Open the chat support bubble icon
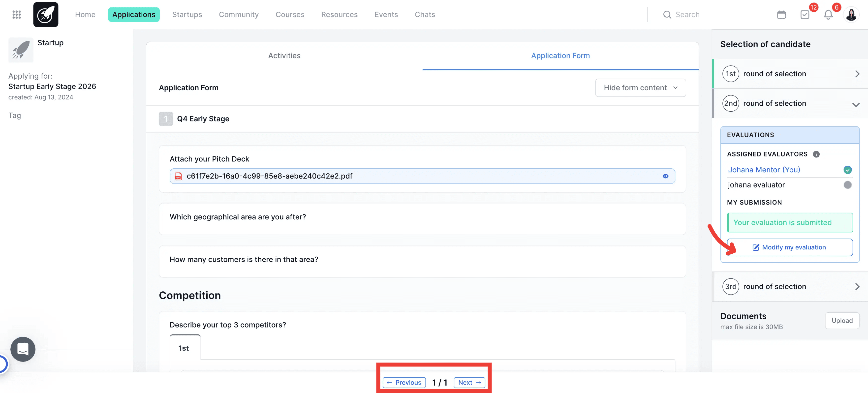Image resolution: width=868 pixels, height=393 pixels. (23, 349)
